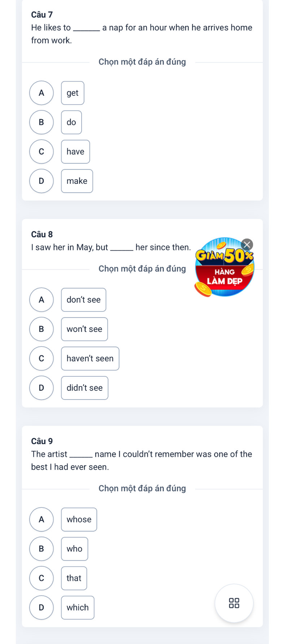
Task: Pick radio D in Câu 7
Action: tap(42, 181)
